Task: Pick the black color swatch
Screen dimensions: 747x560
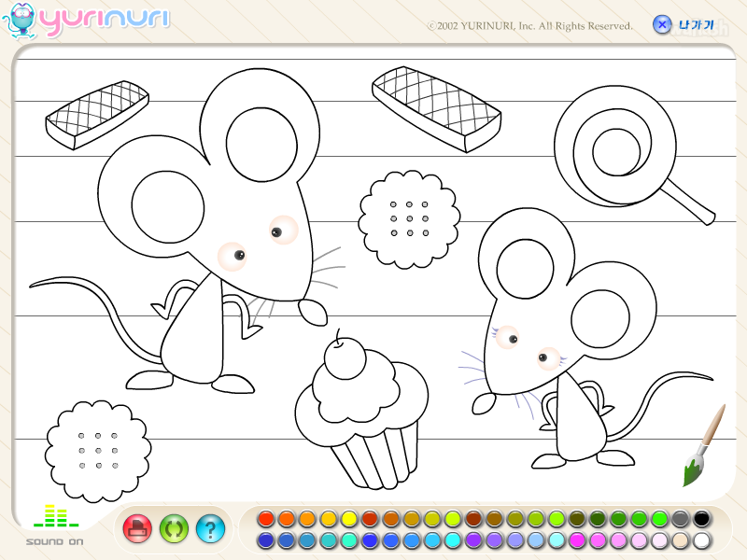Action: point(701,519)
